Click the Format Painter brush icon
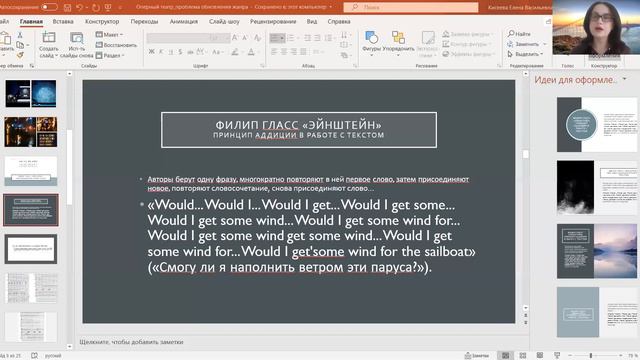This screenshot has height=360, width=640. pos(20,55)
